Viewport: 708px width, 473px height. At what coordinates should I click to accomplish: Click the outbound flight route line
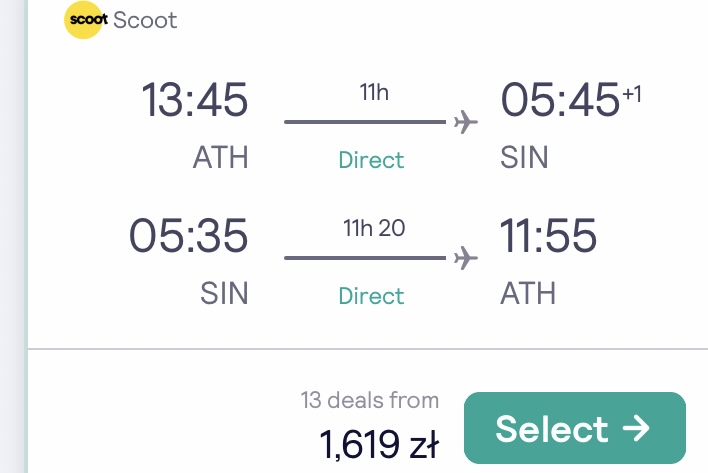click(365, 122)
